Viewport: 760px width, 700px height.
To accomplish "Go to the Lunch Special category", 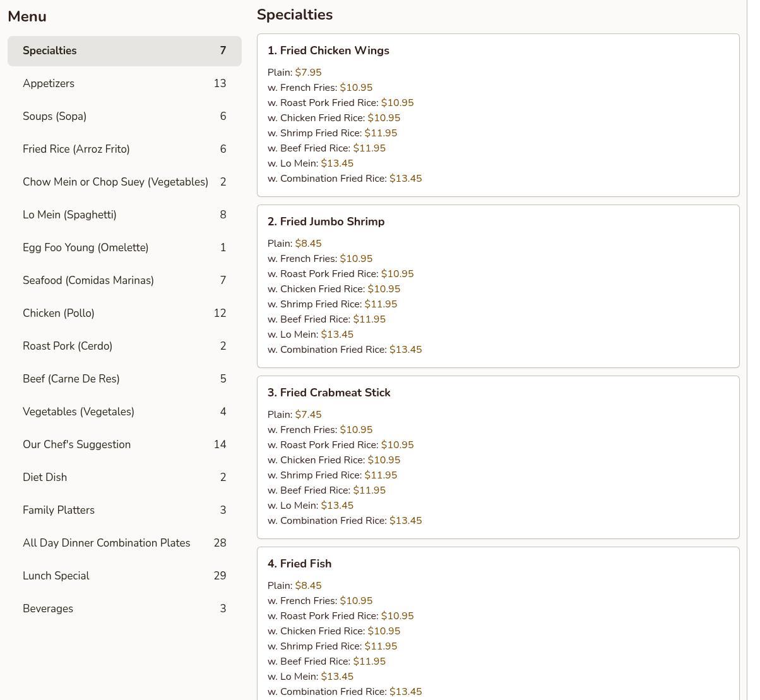I will (124, 576).
